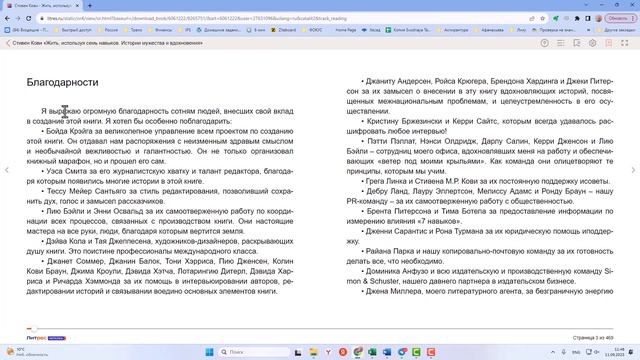Bookmark this page with the star icon

(x=542, y=18)
